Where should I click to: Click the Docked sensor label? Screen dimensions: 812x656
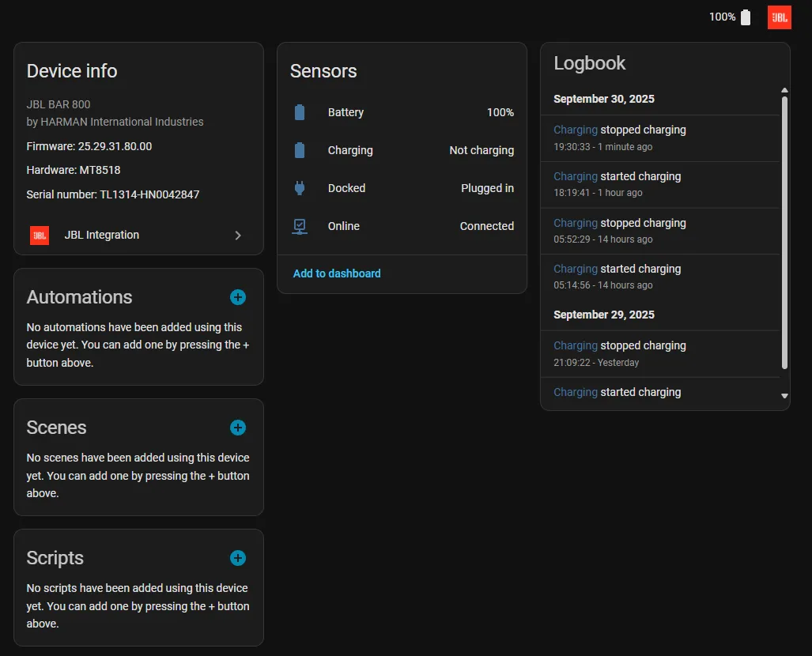pos(346,188)
